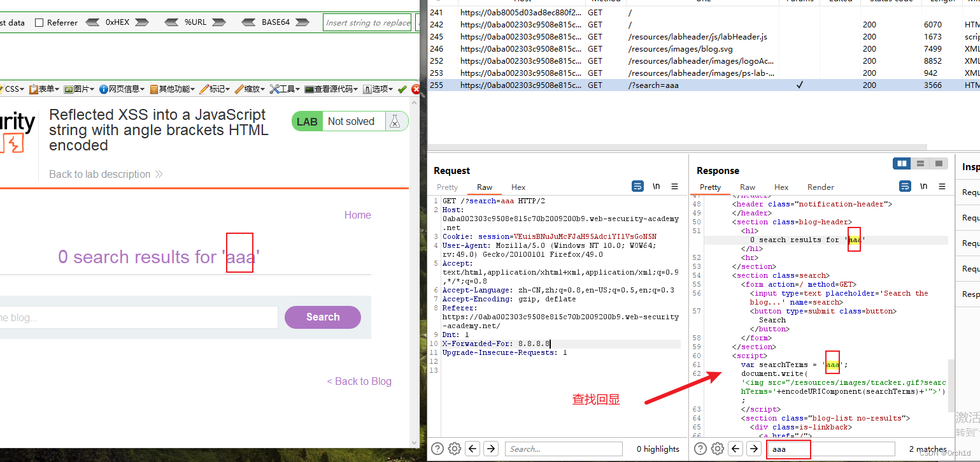Screen dimensions: 980x462
Task: Toggle word wrap in Request panel
Action: (637, 187)
